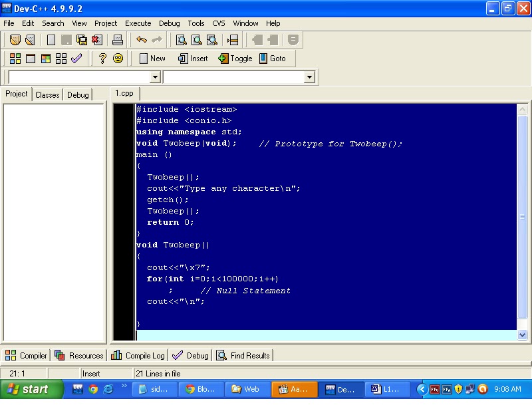Image resolution: width=532 pixels, height=413 pixels.
Task: Toggle a bookmark with the Toggle button
Action: click(235, 58)
